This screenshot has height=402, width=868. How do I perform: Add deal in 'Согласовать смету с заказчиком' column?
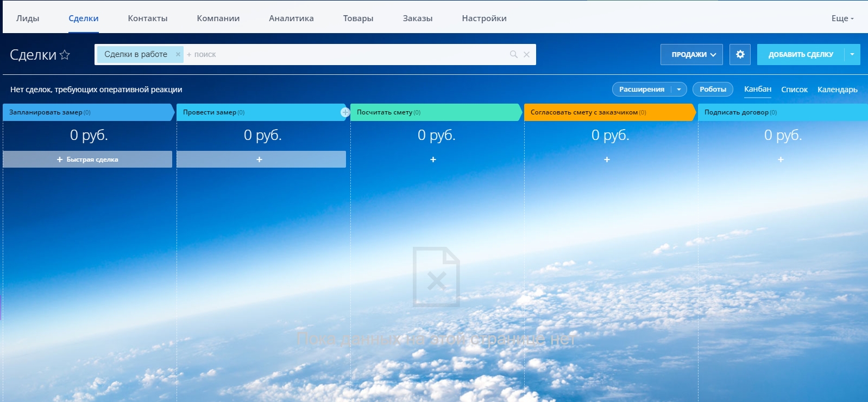[607, 159]
